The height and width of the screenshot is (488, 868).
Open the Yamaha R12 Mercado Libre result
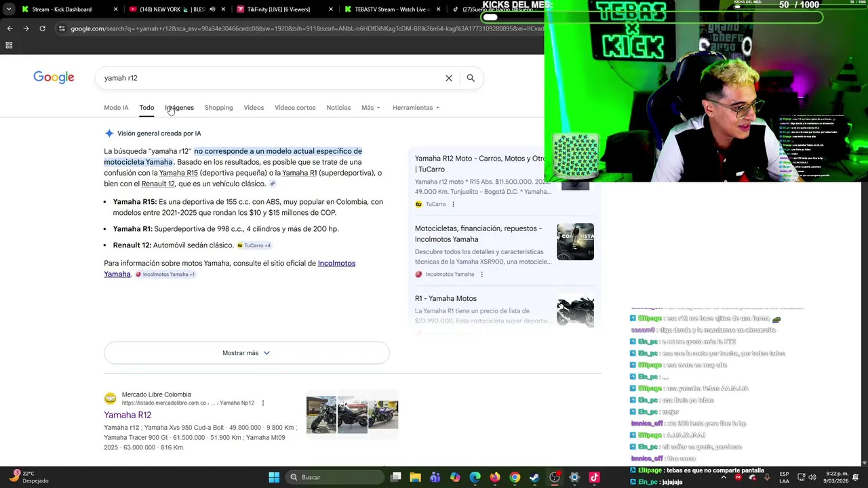127,415
